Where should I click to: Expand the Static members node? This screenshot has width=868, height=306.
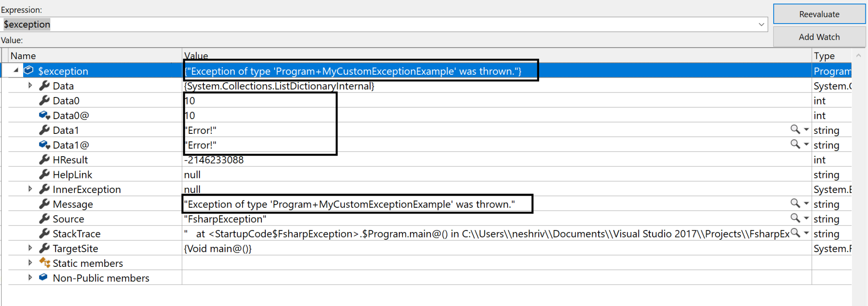tap(30, 263)
